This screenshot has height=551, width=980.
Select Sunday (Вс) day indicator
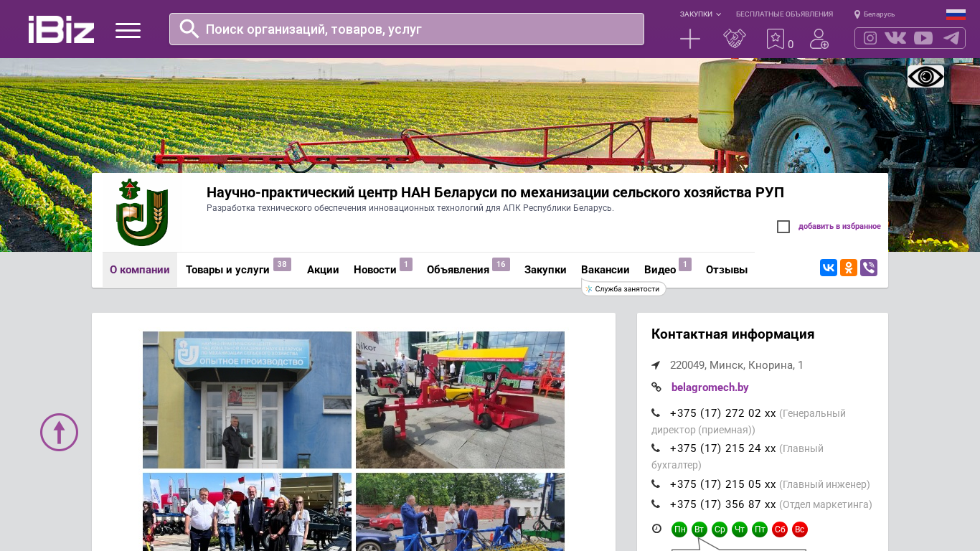(800, 529)
